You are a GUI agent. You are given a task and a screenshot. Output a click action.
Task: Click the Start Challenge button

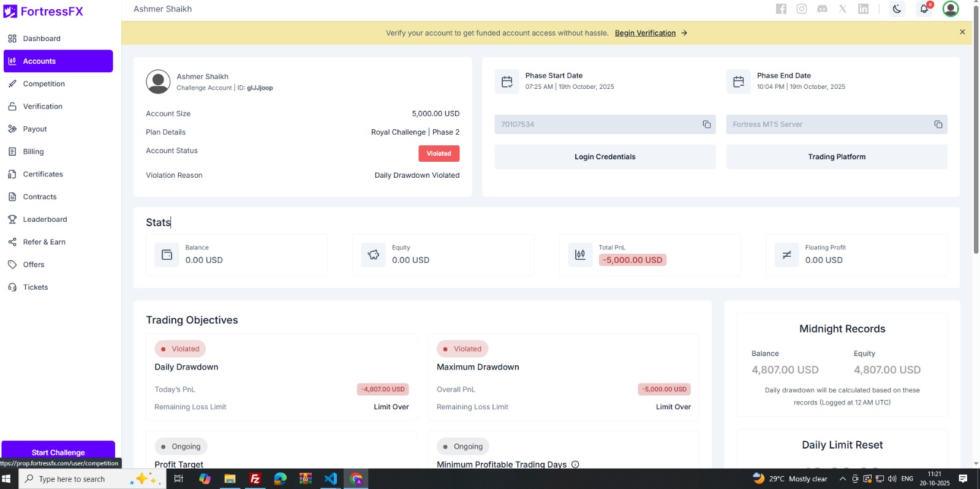(58, 452)
